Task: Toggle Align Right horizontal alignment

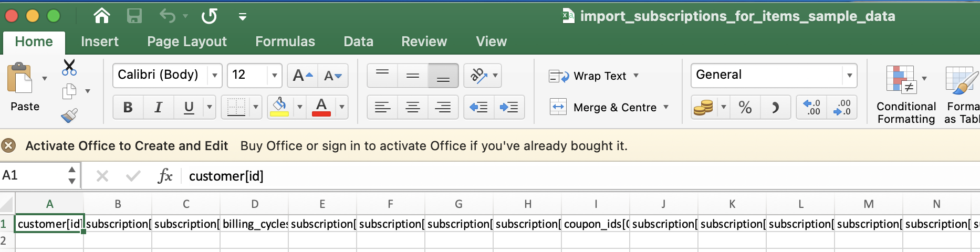Action: pyautogui.click(x=443, y=108)
